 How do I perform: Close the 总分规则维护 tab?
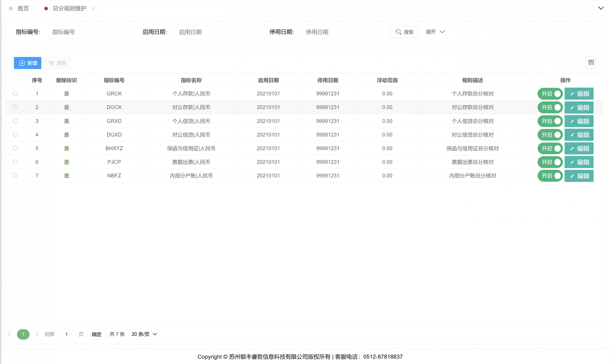93,9
